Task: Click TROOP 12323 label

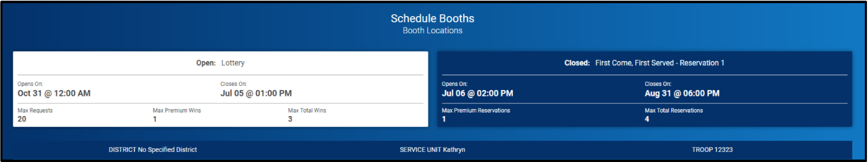Action: 712,150
